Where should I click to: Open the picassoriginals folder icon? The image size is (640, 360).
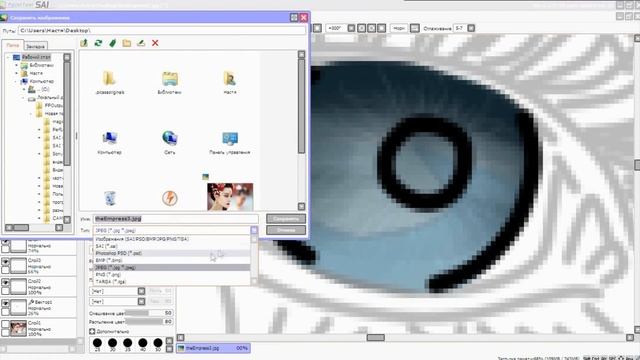pos(109,78)
